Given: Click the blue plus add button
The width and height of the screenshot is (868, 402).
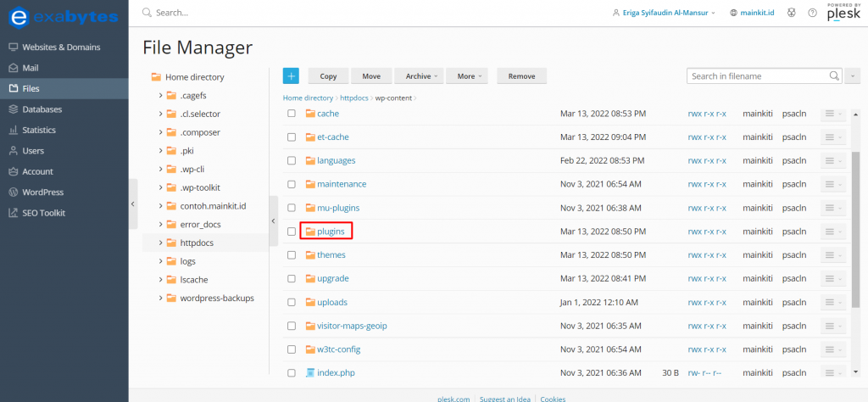Looking at the screenshot, I should (291, 76).
